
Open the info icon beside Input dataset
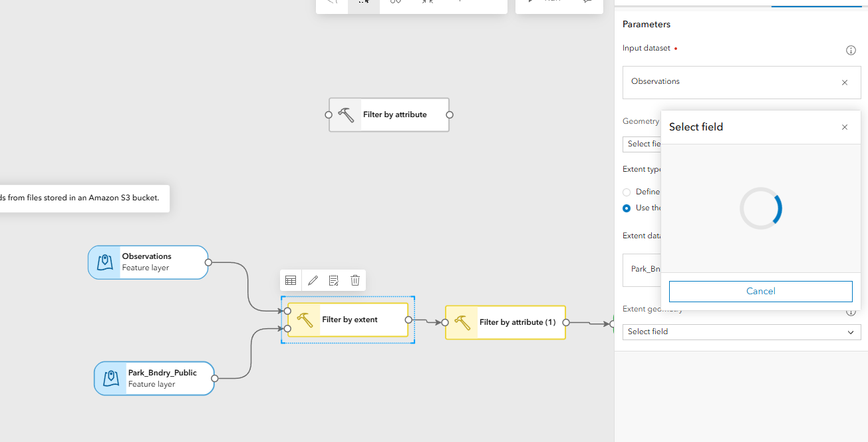coord(851,51)
